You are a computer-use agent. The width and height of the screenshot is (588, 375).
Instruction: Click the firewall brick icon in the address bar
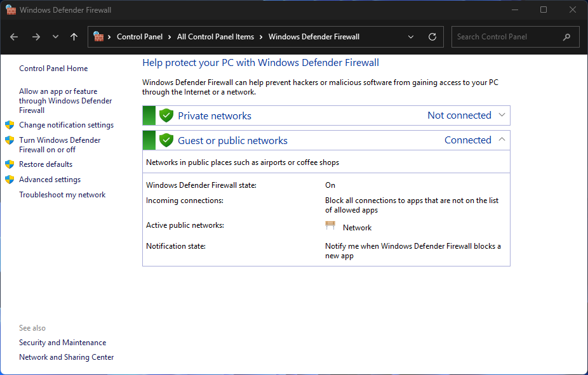[x=99, y=36]
